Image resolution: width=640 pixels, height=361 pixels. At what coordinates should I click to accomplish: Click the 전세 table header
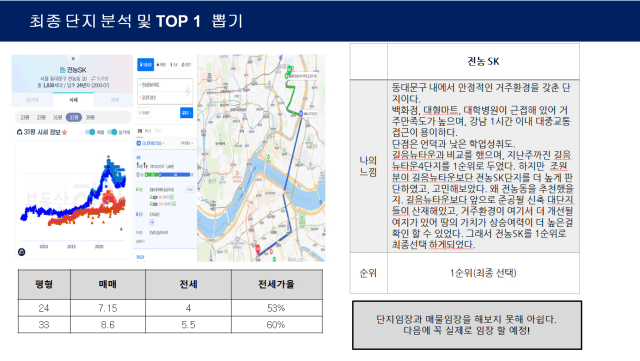(189, 284)
